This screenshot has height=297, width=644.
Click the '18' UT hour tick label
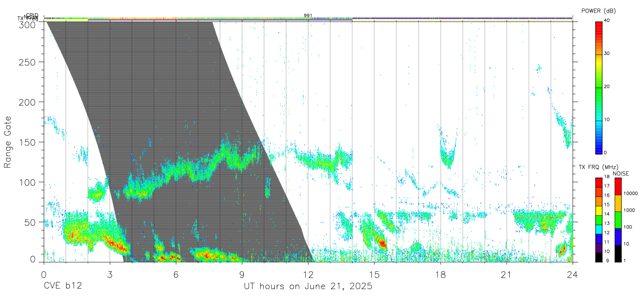coord(441,274)
